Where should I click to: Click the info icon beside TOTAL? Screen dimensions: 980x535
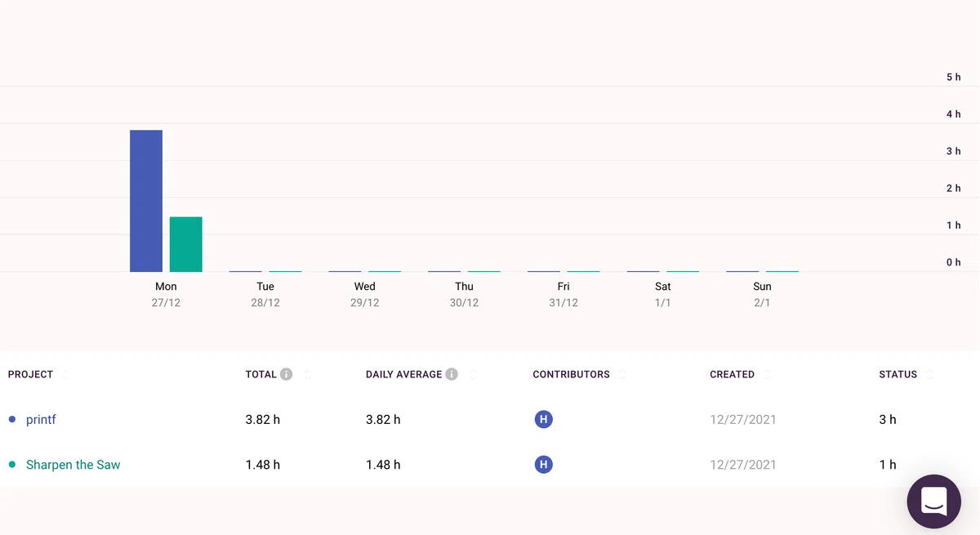coord(286,374)
